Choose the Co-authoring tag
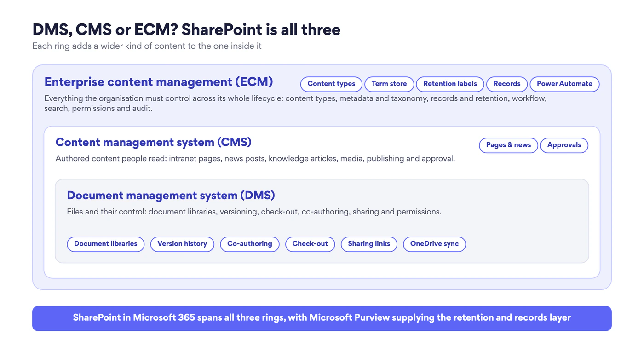Viewport: 644px width, 352px height. pos(250,244)
